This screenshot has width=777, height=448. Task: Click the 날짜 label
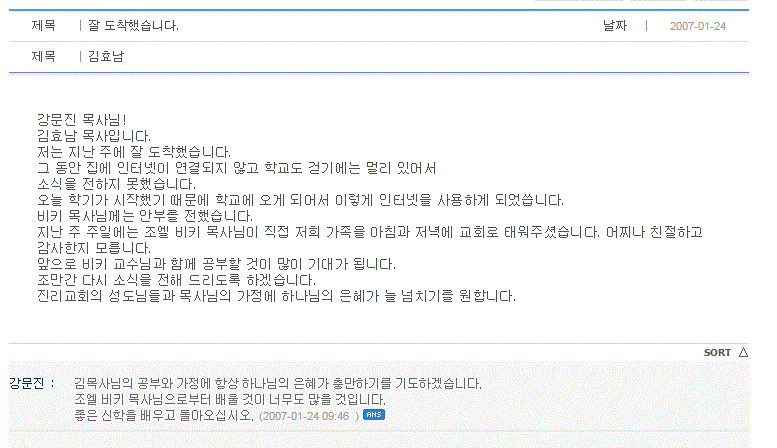tap(615, 25)
